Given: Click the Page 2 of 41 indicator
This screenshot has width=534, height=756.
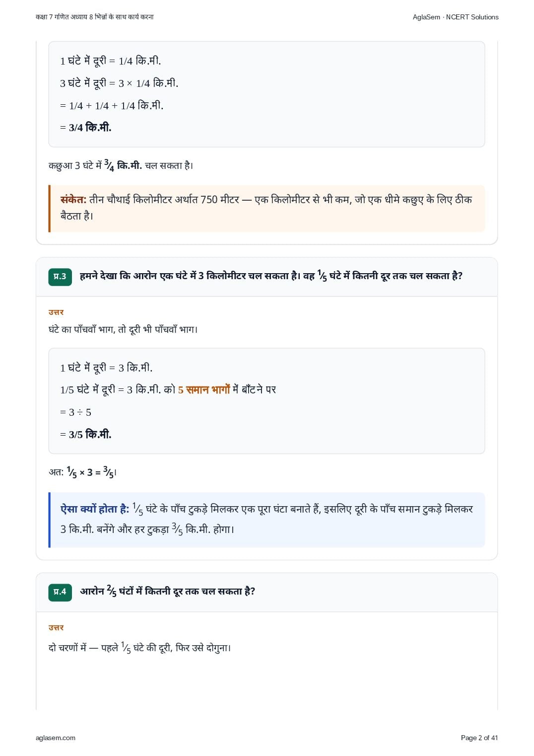Looking at the screenshot, I should click(479, 738).
